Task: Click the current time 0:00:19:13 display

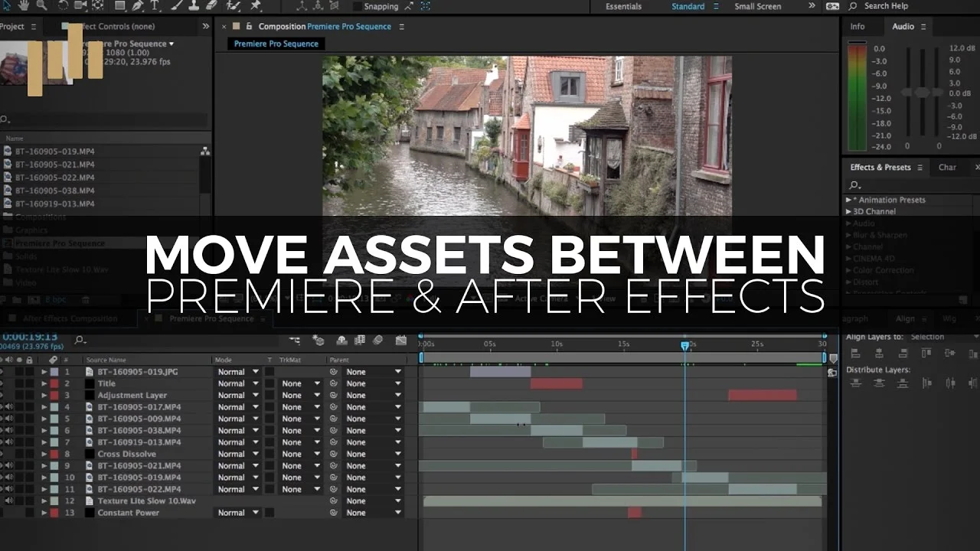Action: (x=29, y=336)
